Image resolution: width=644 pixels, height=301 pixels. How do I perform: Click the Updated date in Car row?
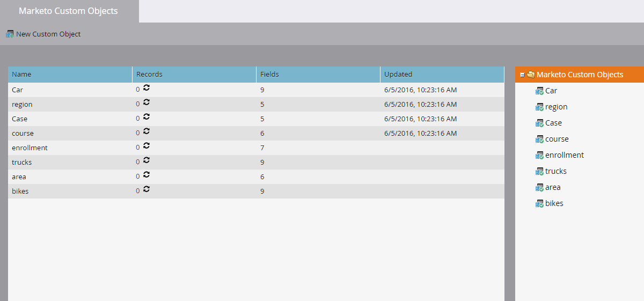[x=421, y=90]
